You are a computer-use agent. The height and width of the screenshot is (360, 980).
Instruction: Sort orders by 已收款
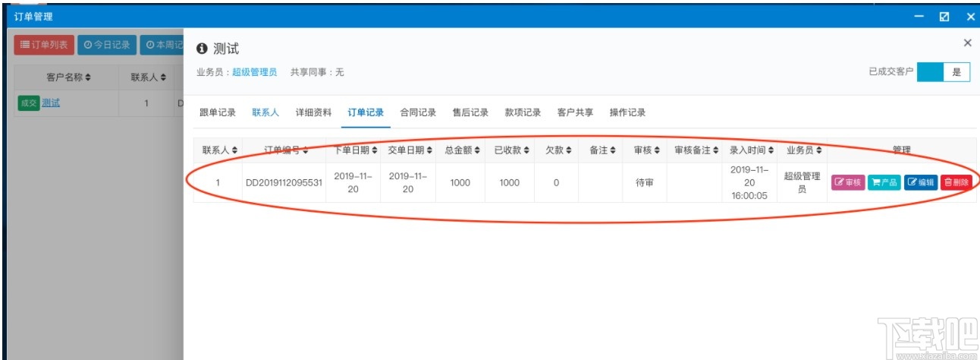pos(513,150)
